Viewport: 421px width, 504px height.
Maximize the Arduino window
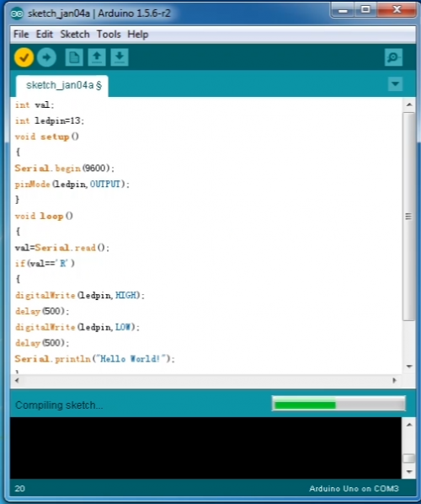pyautogui.click(x=365, y=10)
